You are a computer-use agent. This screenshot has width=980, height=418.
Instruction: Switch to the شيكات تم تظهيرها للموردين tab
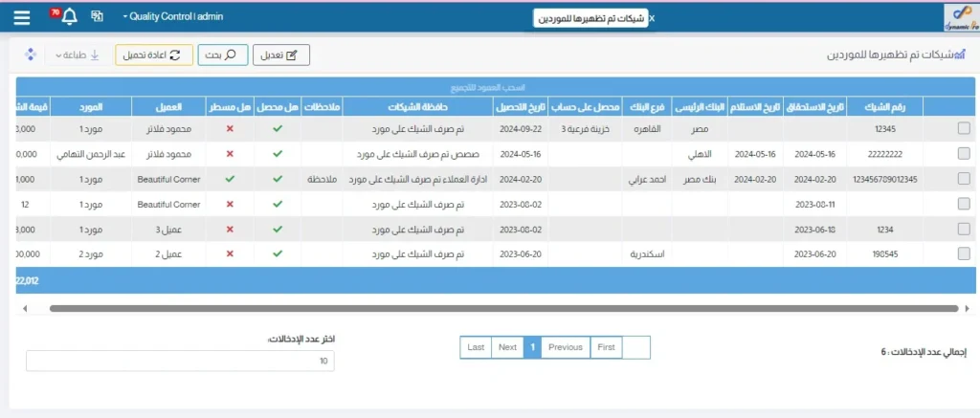pyautogui.click(x=589, y=18)
